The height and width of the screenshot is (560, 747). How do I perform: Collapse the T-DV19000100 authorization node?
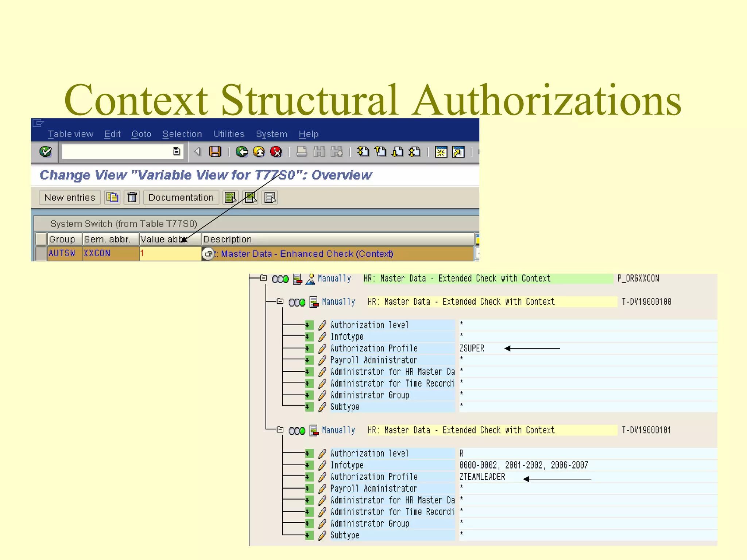click(x=280, y=301)
